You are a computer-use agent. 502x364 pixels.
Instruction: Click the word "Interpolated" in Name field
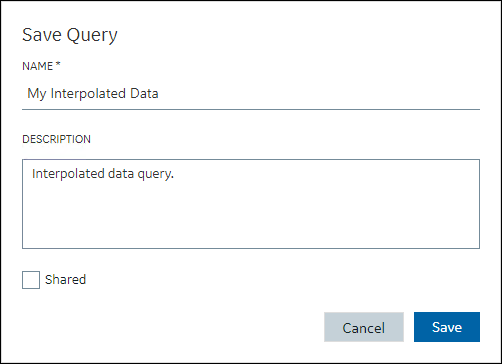click(88, 94)
